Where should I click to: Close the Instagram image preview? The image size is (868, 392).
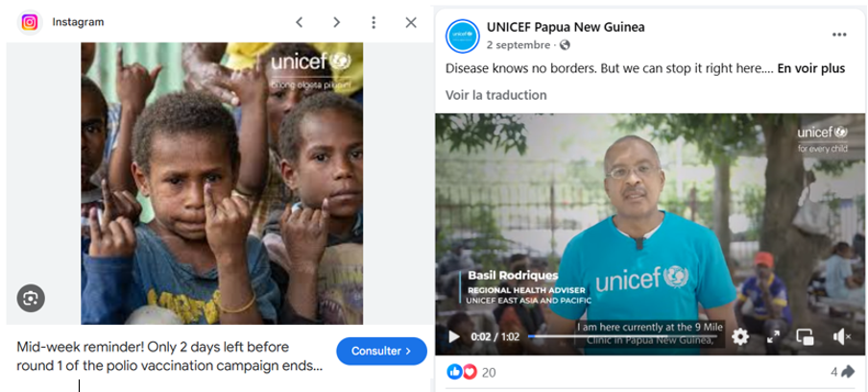click(411, 22)
